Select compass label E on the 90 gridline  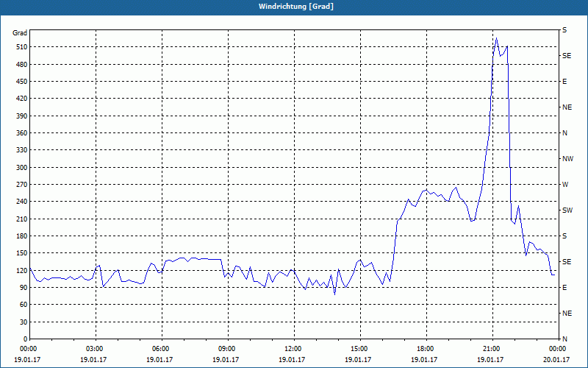(x=564, y=288)
